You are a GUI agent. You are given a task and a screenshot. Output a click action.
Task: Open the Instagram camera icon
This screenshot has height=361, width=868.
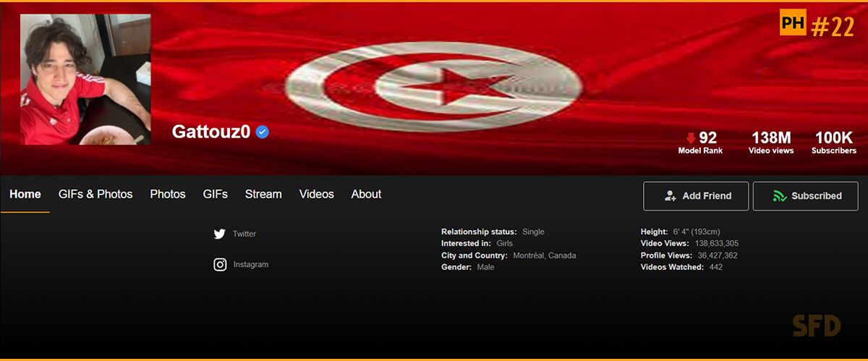pyautogui.click(x=220, y=265)
